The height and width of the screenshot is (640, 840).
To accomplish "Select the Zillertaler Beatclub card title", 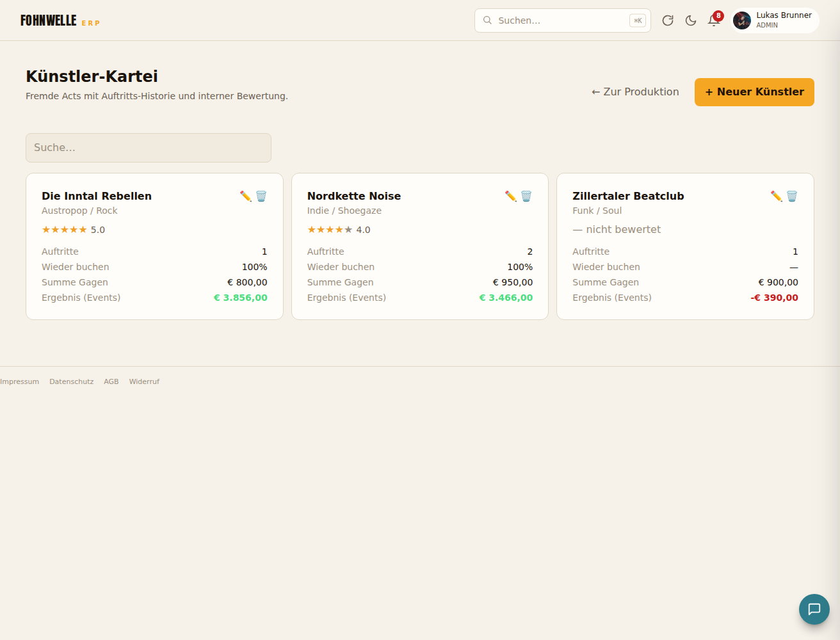I will 628,196.
